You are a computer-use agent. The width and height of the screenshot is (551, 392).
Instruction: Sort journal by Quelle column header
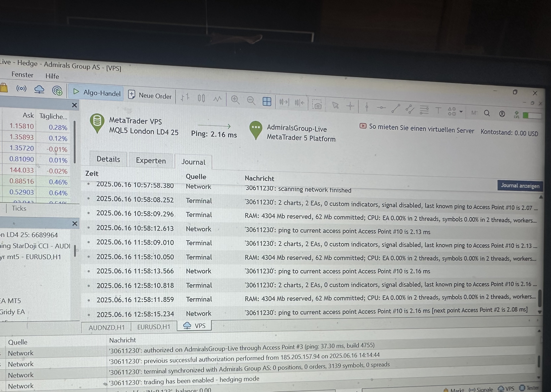pos(196,177)
